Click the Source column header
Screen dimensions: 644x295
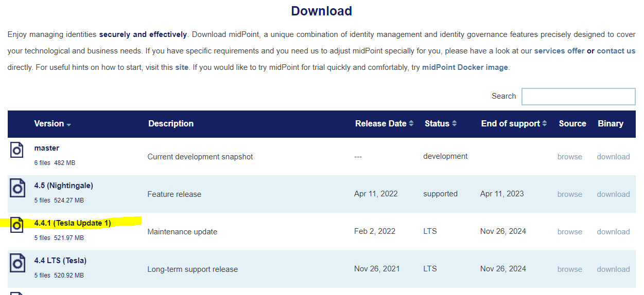(572, 124)
